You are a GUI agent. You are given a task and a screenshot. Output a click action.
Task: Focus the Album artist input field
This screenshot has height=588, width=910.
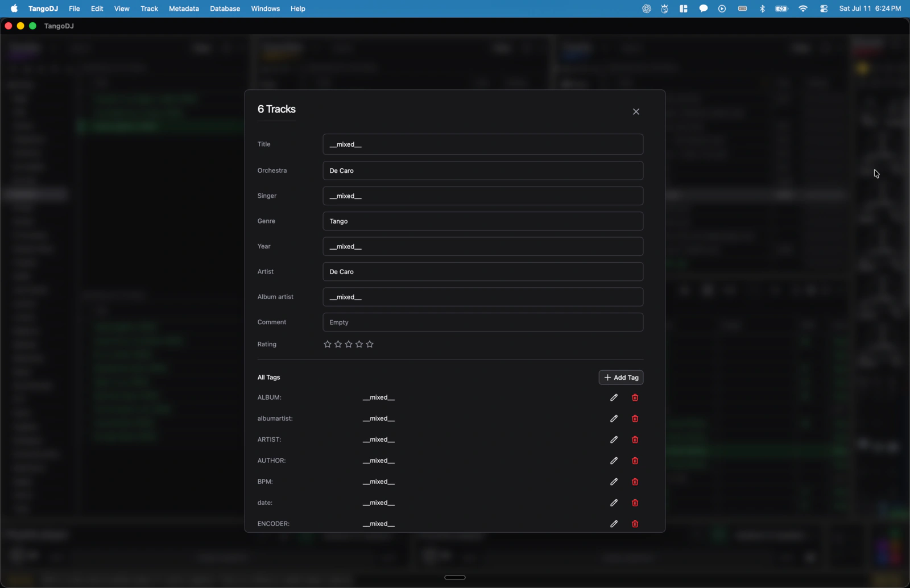[x=483, y=297]
